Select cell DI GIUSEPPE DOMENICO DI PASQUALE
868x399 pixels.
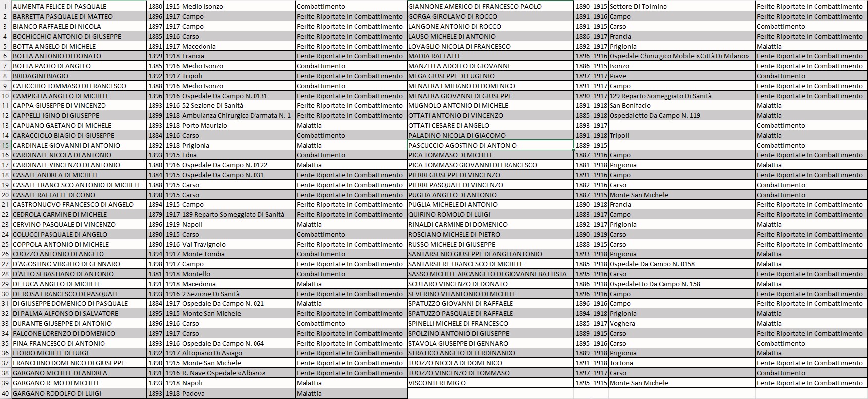(x=79, y=303)
